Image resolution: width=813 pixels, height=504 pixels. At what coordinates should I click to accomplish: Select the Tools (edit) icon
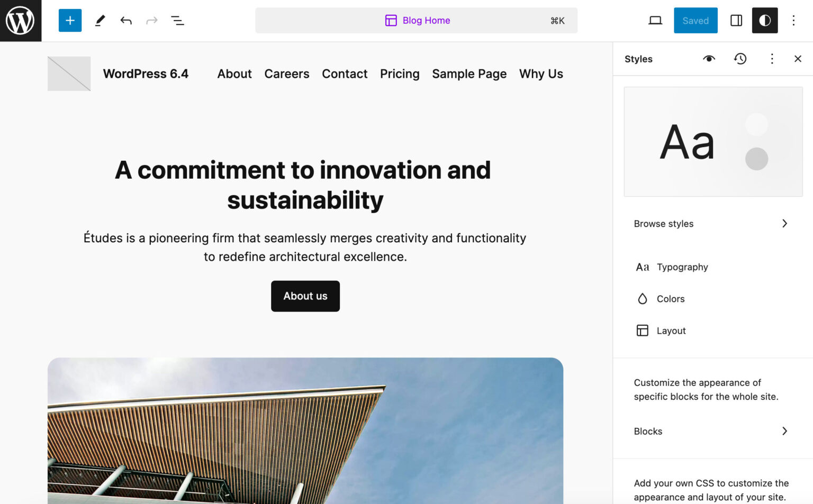click(100, 20)
